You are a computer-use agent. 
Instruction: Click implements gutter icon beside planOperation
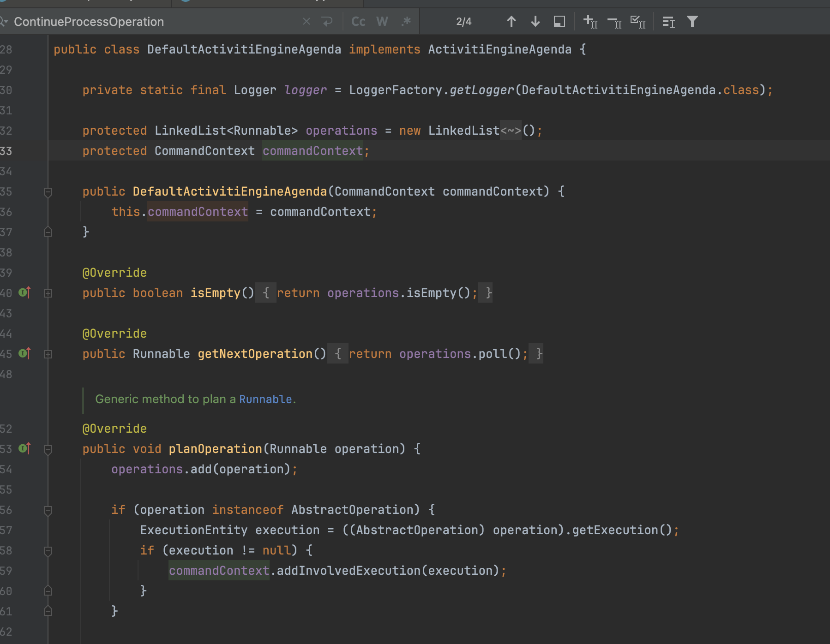pyautogui.click(x=24, y=448)
